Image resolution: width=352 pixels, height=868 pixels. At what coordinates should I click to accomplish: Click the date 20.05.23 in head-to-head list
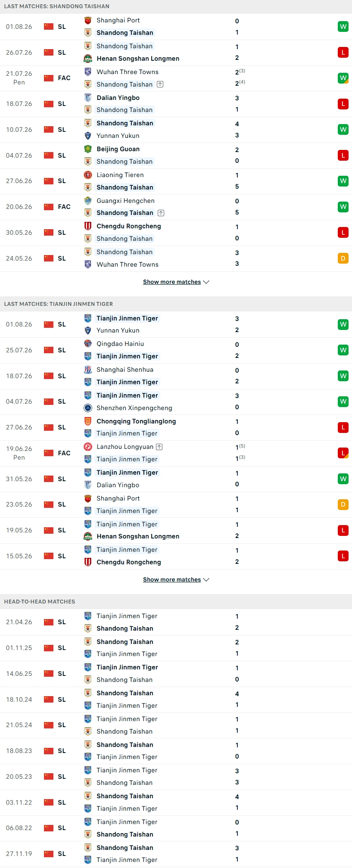coord(19,777)
